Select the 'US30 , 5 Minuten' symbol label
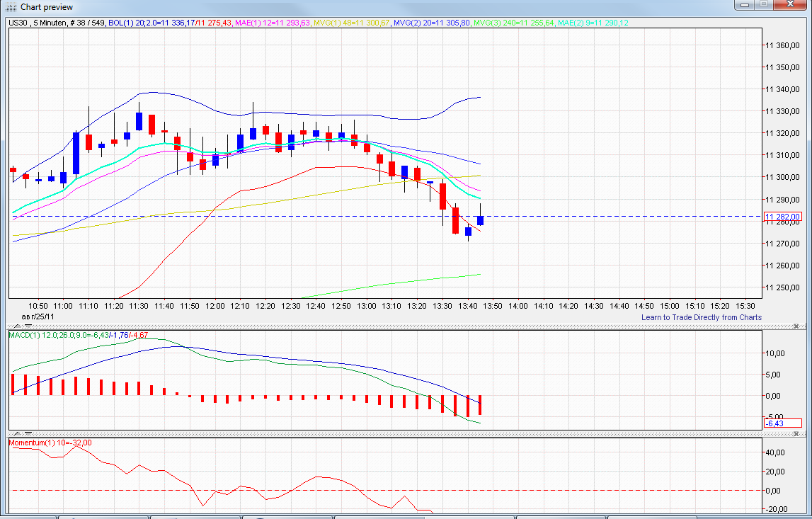The width and height of the screenshot is (812, 519). tap(38, 23)
